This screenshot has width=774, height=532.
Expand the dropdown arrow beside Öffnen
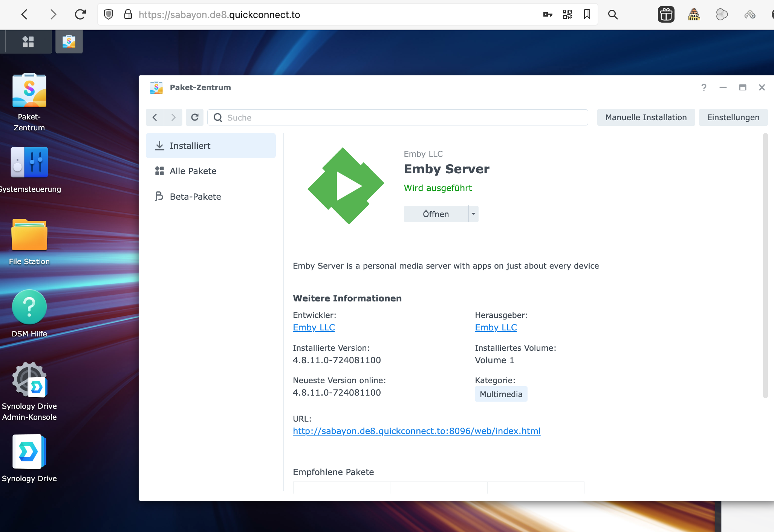[473, 214]
